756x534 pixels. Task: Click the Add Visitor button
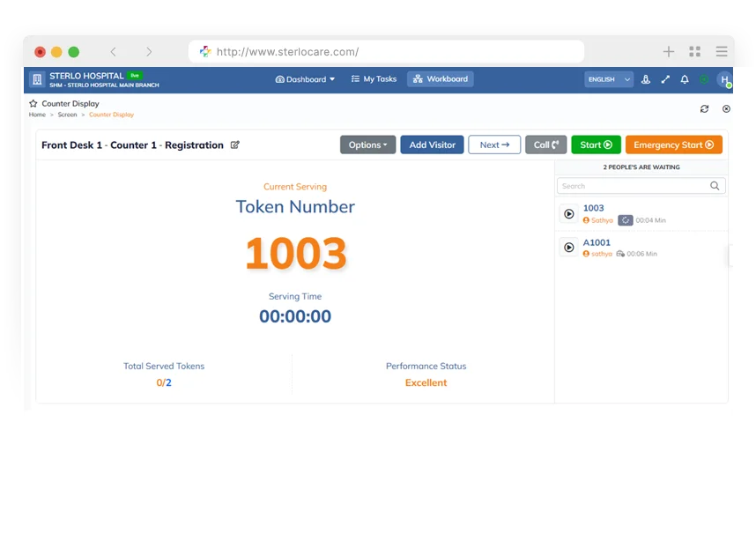432,145
